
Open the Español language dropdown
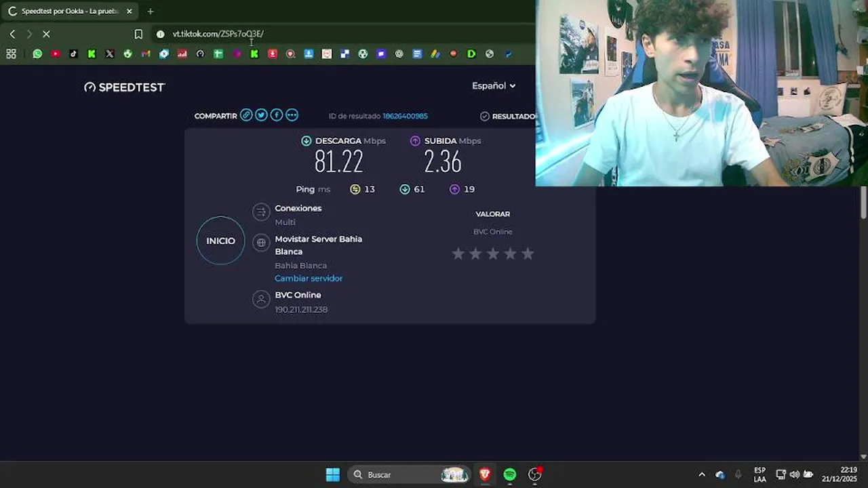point(494,86)
